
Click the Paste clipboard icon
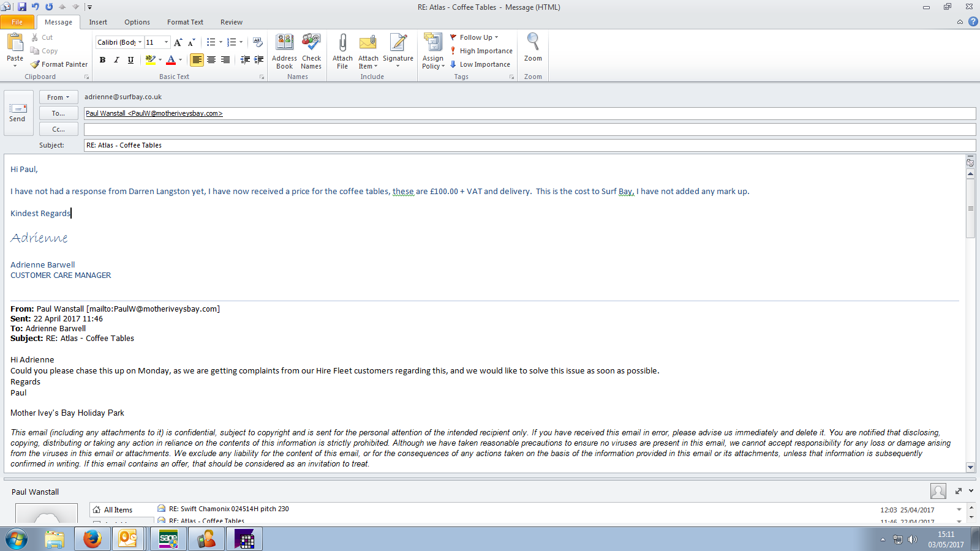(x=15, y=43)
